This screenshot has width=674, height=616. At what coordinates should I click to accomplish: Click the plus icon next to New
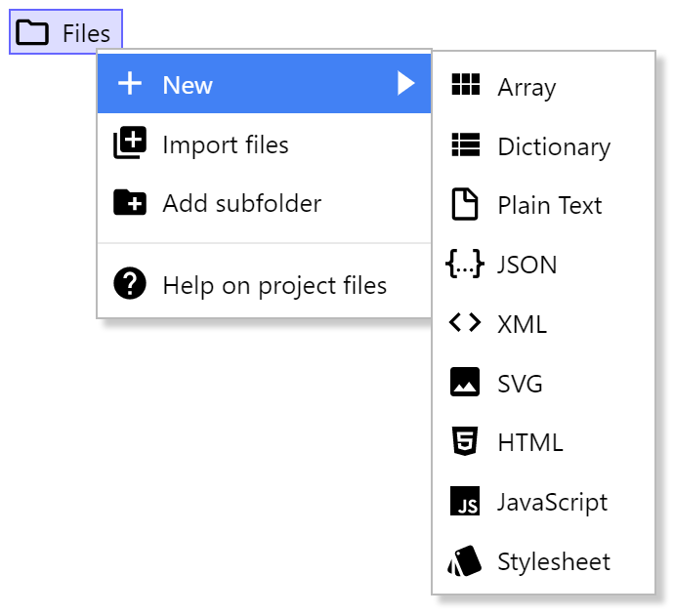click(x=130, y=85)
